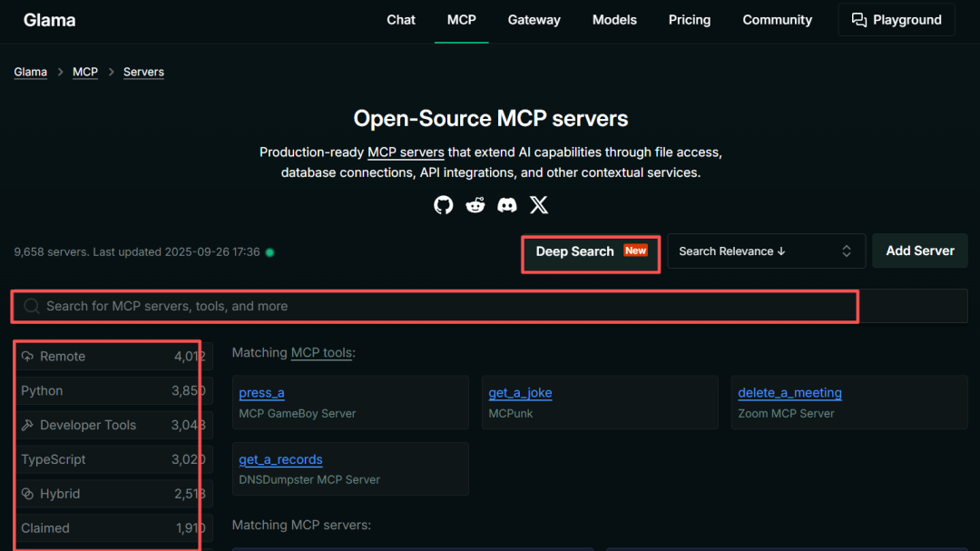Open the Community nav item
The width and height of the screenshot is (980, 551).
(x=777, y=20)
